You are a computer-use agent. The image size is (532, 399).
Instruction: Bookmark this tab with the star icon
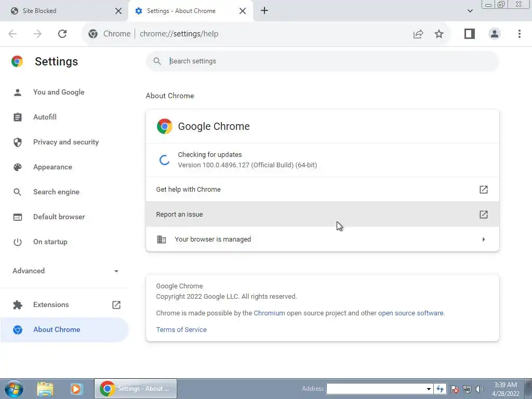click(x=439, y=34)
